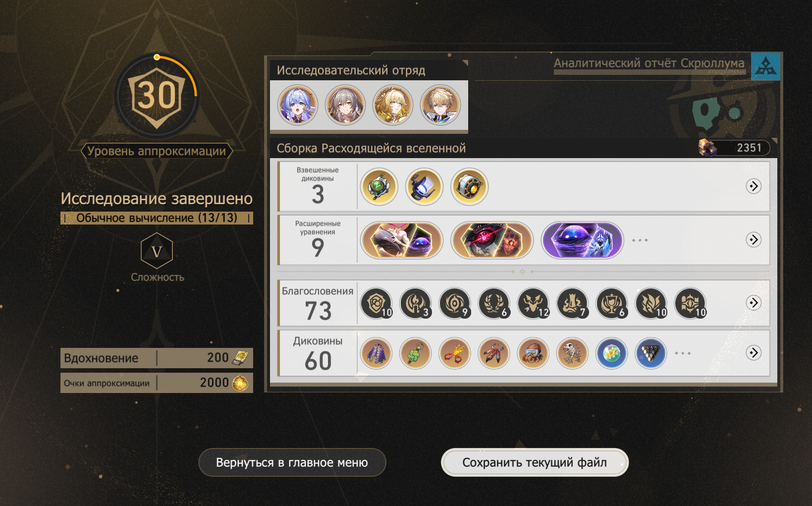Open the skeleton fossil curio icon

pyautogui.click(x=572, y=353)
